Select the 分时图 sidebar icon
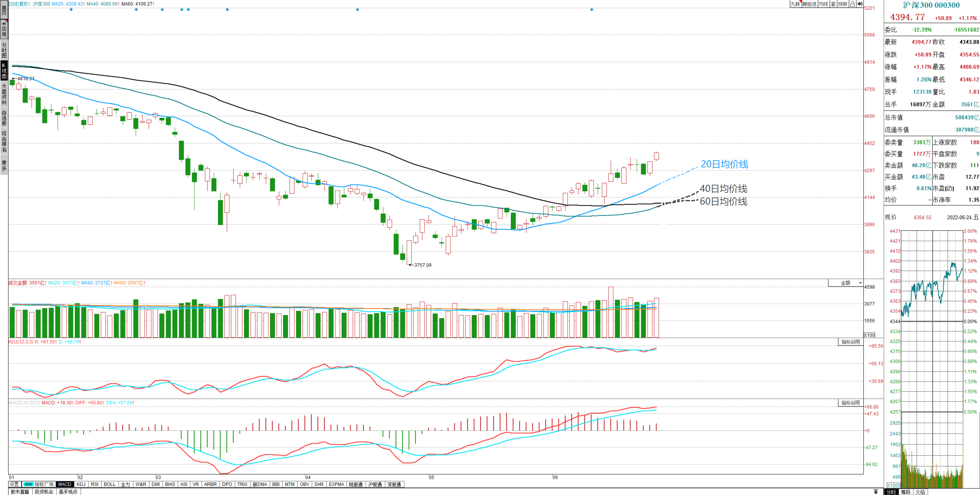The image size is (980, 495). coord(4,50)
